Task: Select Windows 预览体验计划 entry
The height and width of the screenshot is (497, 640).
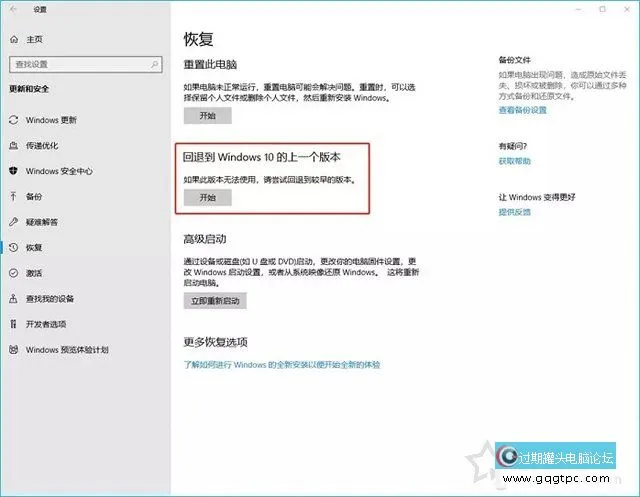Action: coord(67,350)
